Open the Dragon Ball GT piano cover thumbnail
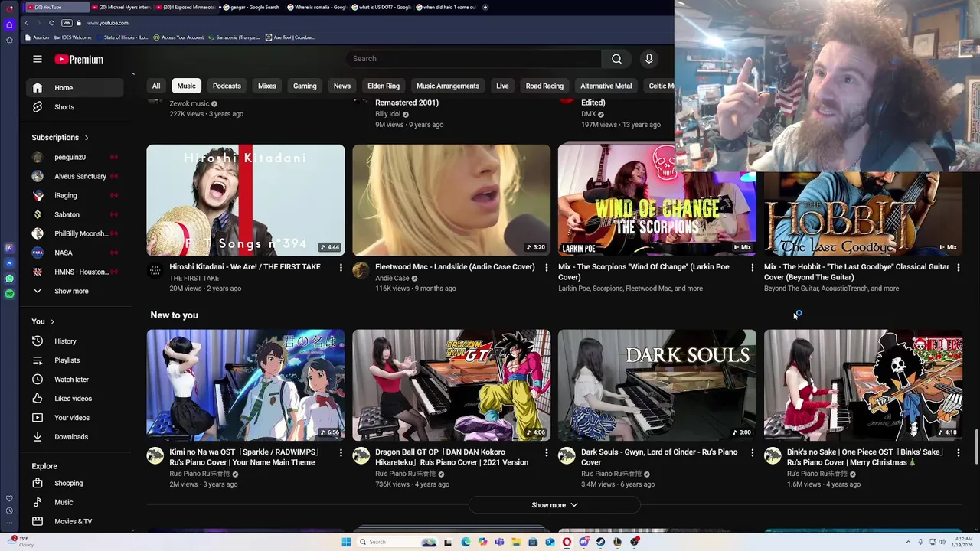 coord(451,385)
